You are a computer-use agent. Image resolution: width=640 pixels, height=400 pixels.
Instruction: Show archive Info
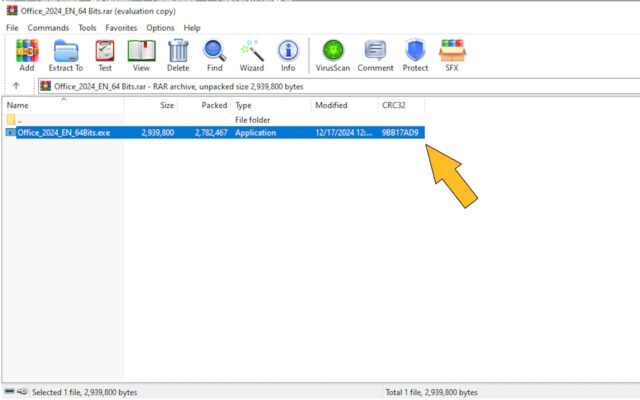[288, 55]
